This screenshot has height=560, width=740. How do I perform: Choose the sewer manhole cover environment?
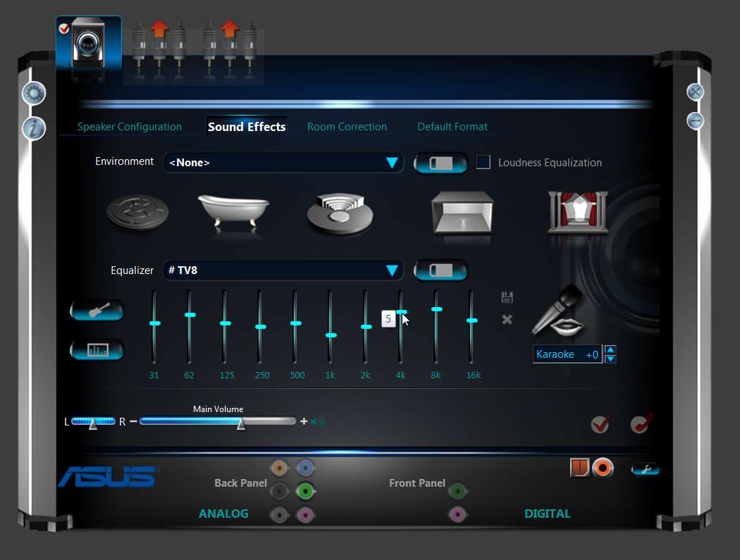(x=137, y=212)
